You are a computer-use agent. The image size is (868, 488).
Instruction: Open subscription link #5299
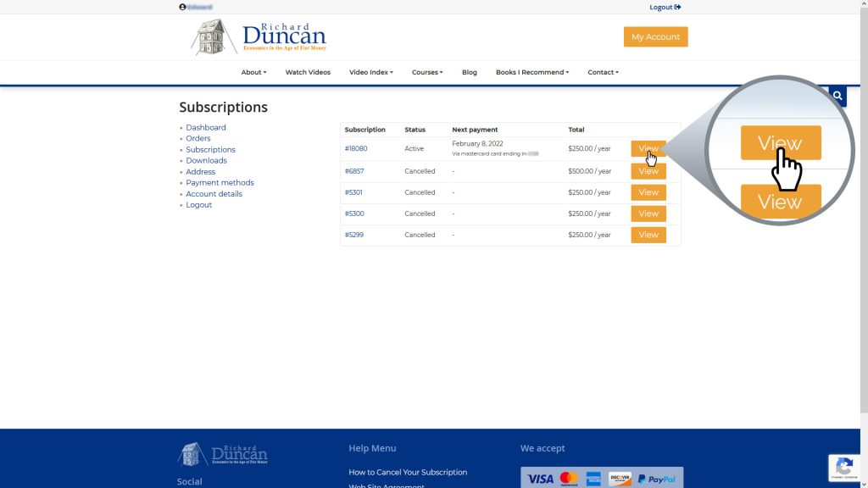tap(354, 235)
